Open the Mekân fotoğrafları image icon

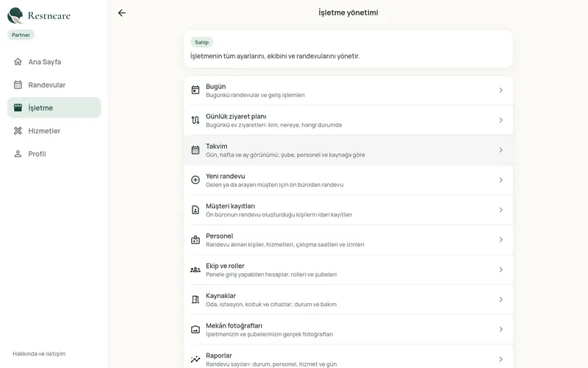click(x=196, y=329)
